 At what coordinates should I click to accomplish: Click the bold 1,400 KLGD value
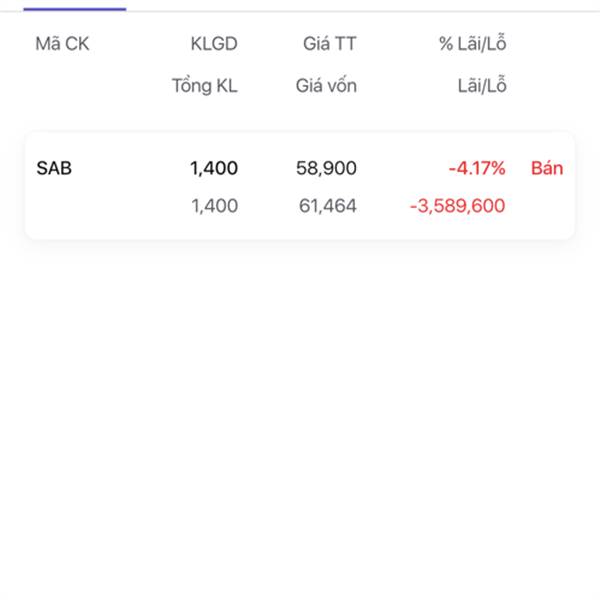[214, 168]
